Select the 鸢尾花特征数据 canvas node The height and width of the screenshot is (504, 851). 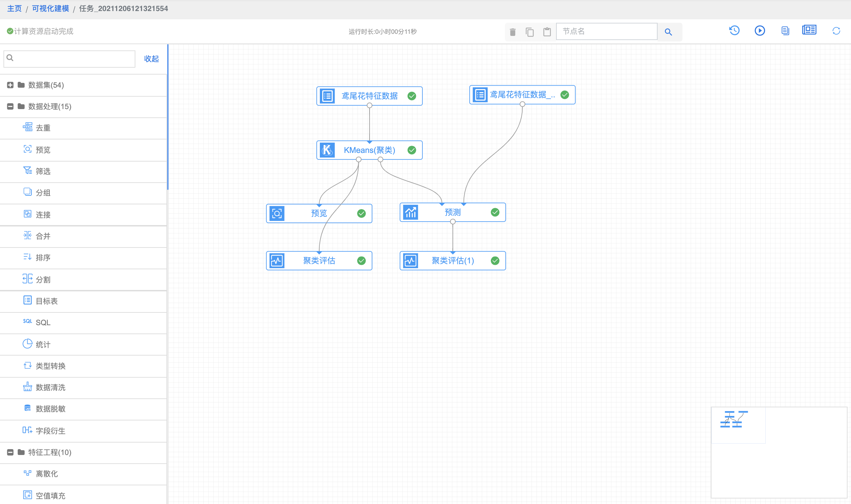pyautogui.click(x=369, y=96)
